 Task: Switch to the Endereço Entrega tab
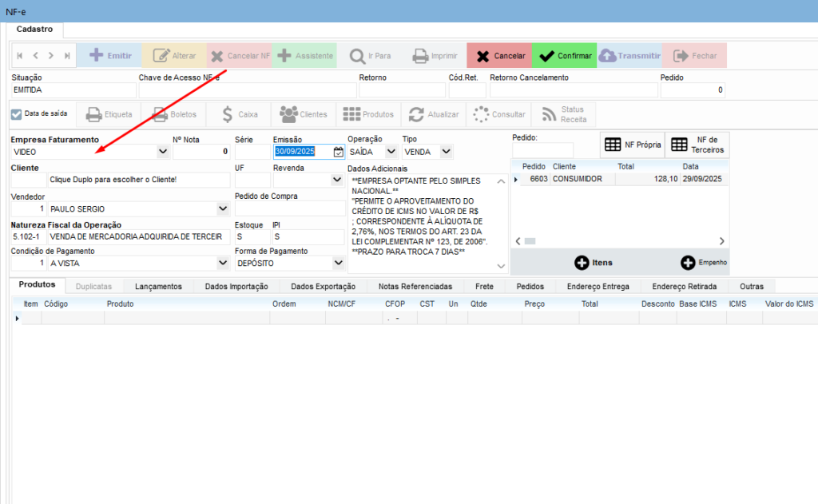coord(598,287)
